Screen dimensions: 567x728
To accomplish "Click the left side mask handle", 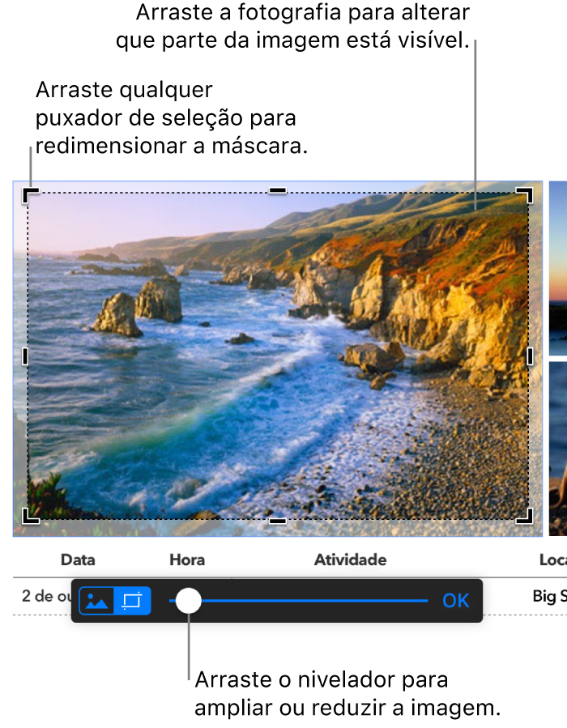I will 25,356.
